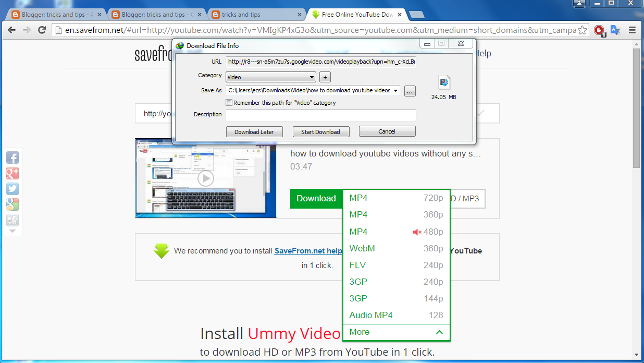Share the page on Facebook
The height and width of the screenshot is (363, 644).
click(x=13, y=158)
